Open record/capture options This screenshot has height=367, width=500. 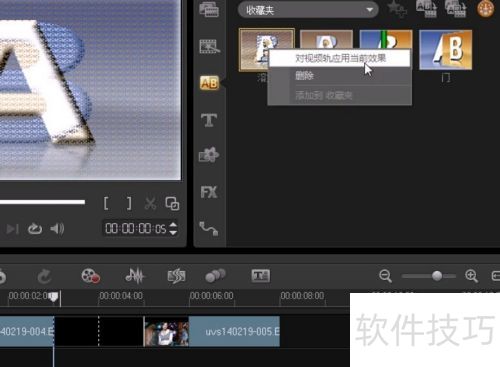click(90, 276)
